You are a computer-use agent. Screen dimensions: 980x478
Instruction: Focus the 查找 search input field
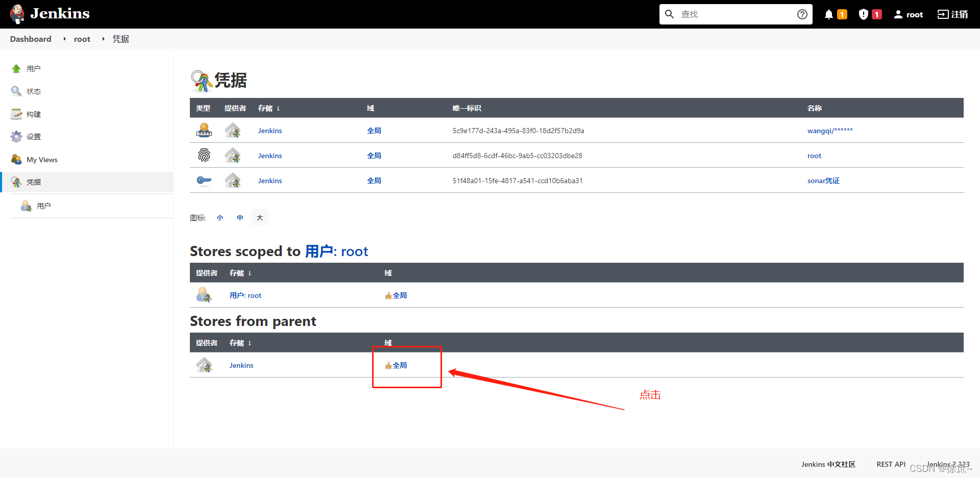[x=736, y=14]
